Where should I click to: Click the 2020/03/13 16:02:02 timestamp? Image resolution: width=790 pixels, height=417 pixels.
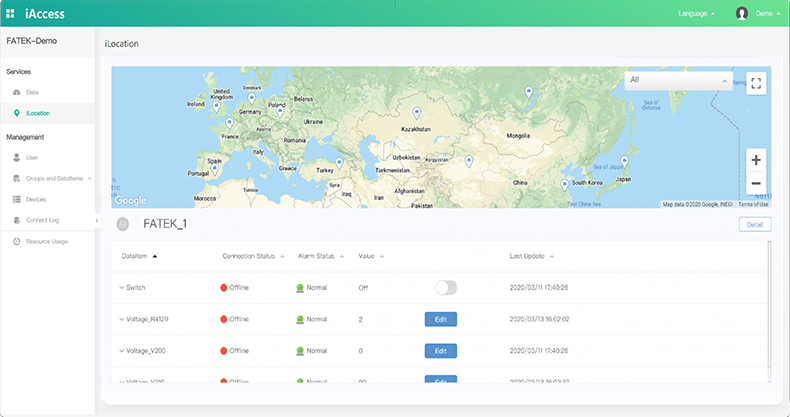[x=539, y=319]
